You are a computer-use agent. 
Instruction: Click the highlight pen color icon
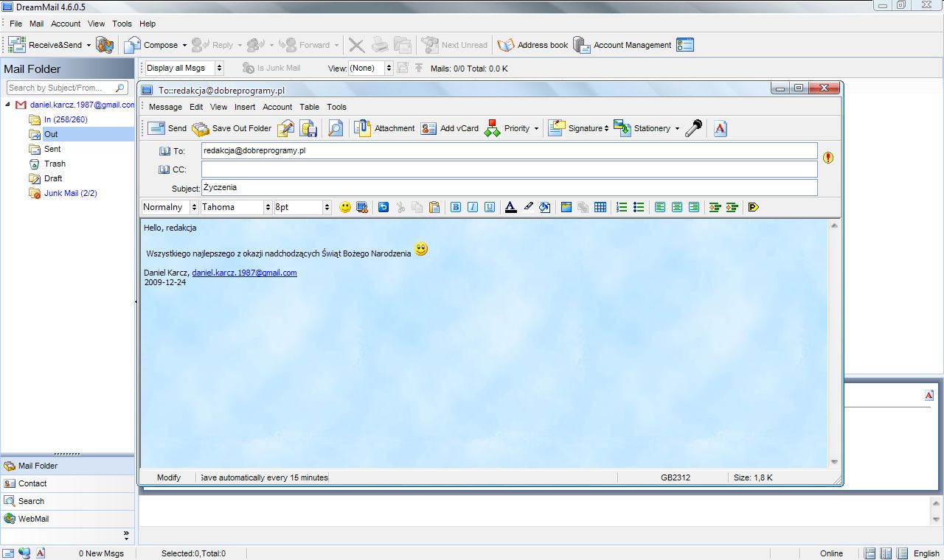click(528, 207)
